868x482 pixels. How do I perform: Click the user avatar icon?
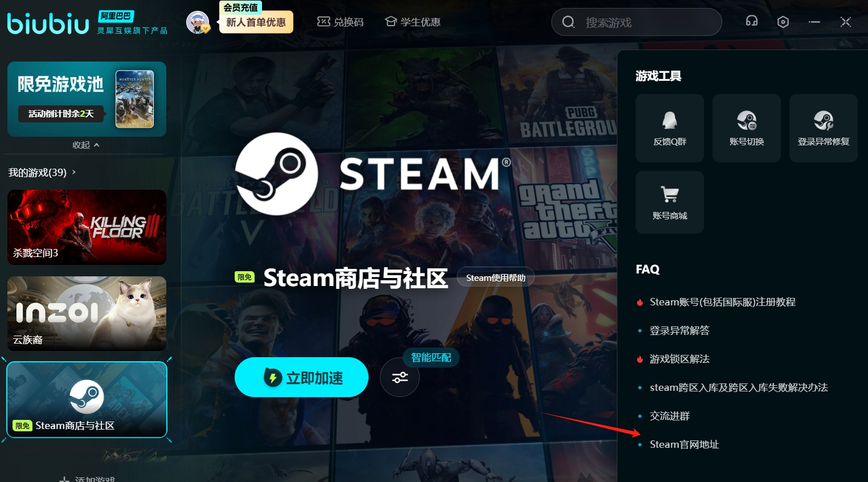[x=198, y=22]
